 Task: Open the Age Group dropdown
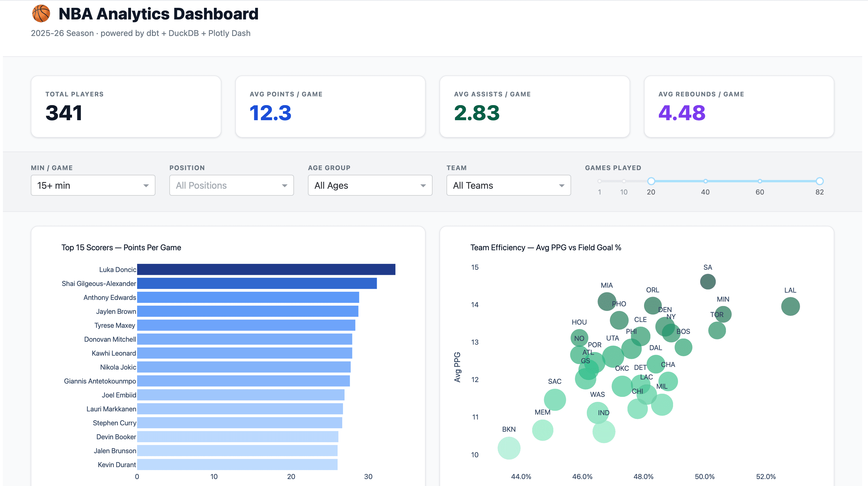click(370, 185)
